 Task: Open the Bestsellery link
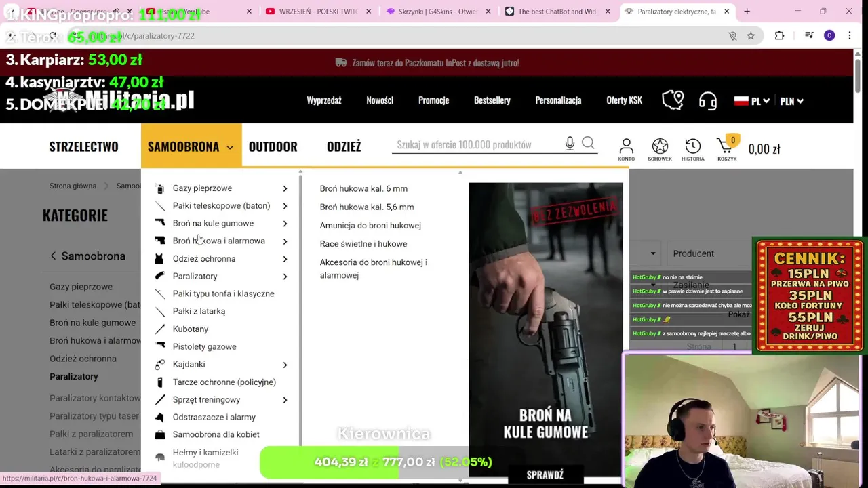coord(492,100)
